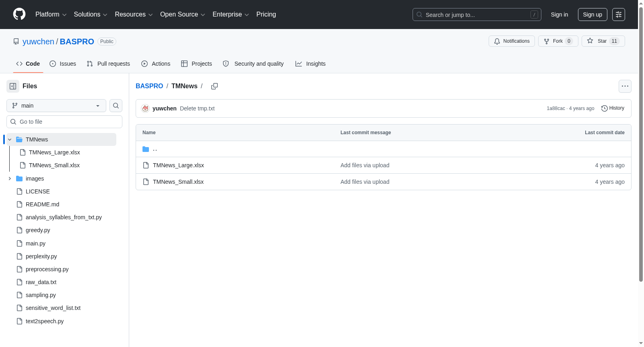Open the commit message for TMNews_Small.xlsx
Image resolution: width=644 pixels, height=347 pixels.
pos(365,182)
